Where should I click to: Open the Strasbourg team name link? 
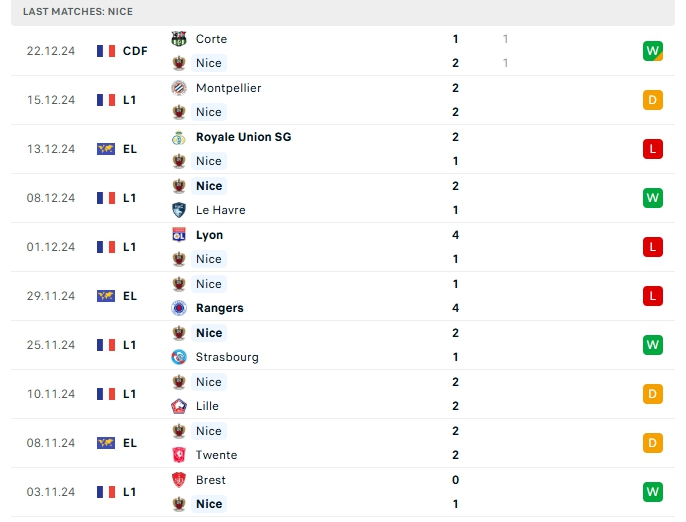point(227,357)
